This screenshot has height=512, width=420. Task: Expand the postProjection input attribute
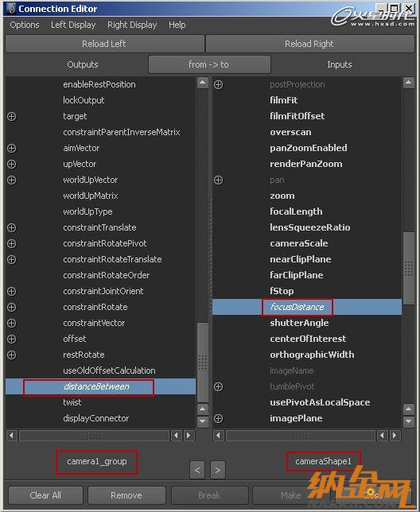218,84
